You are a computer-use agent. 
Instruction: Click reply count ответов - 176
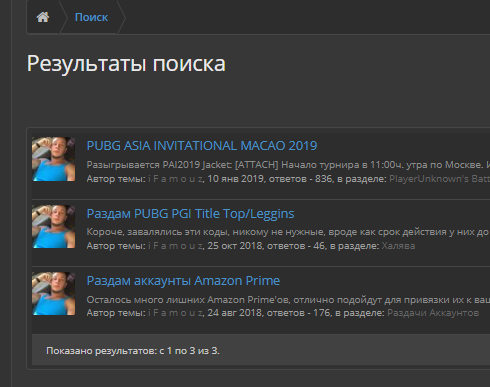point(298,313)
